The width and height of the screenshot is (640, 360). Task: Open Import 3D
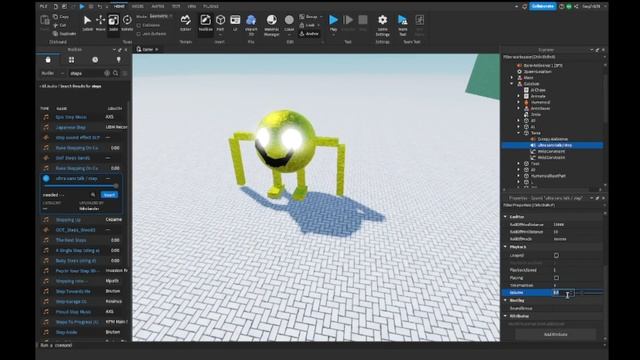tap(251, 24)
